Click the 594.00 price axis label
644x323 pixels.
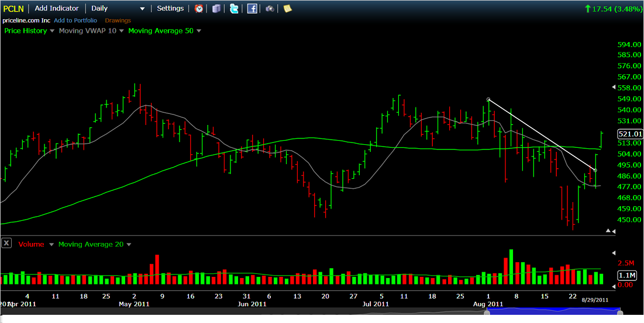629,44
